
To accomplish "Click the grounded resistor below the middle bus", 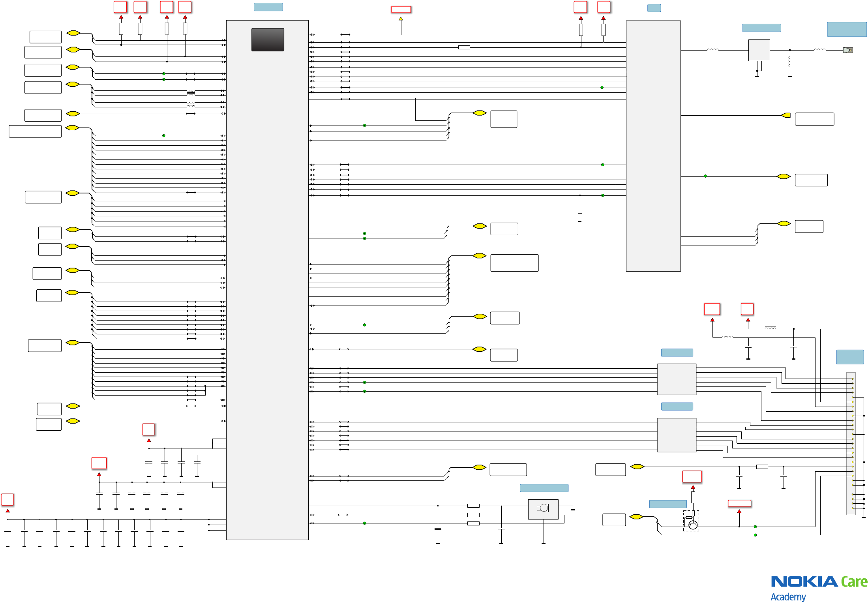I will (579, 208).
